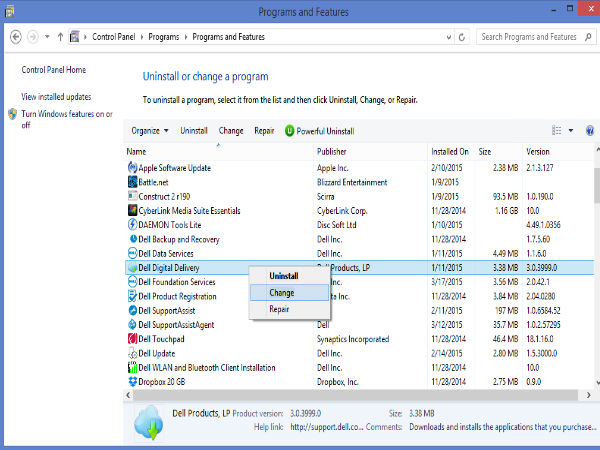
Task: Click the Powerful Uninstall button label
Action: (x=325, y=131)
